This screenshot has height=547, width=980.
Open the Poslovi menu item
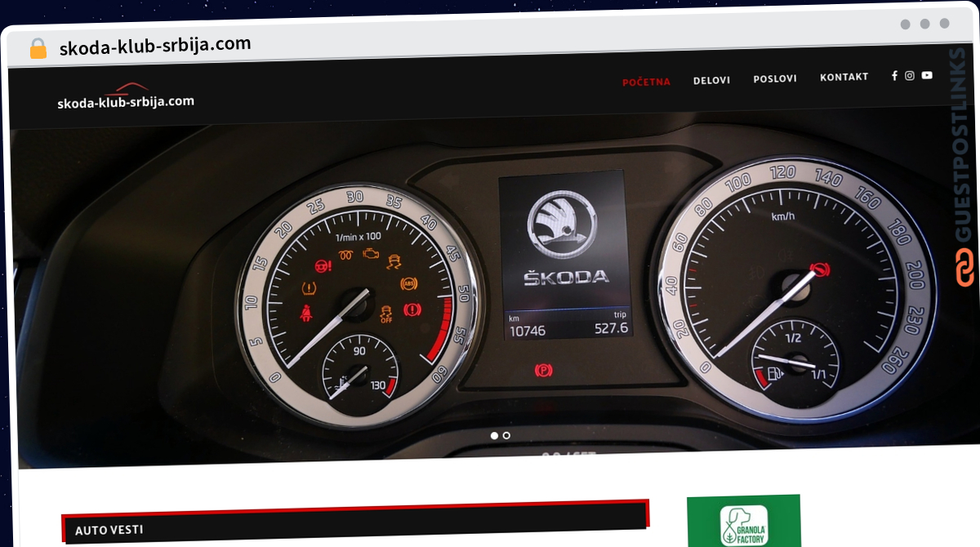(x=775, y=78)
